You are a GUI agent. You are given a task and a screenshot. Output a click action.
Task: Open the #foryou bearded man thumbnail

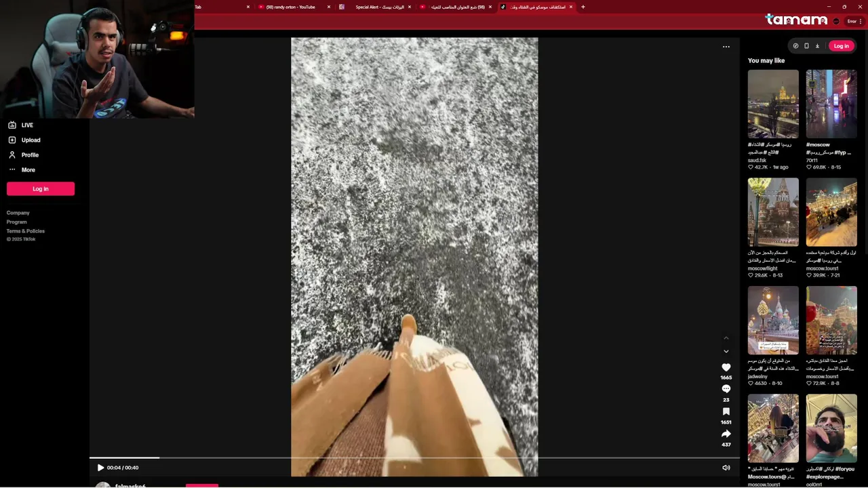[x=831, y=428]
